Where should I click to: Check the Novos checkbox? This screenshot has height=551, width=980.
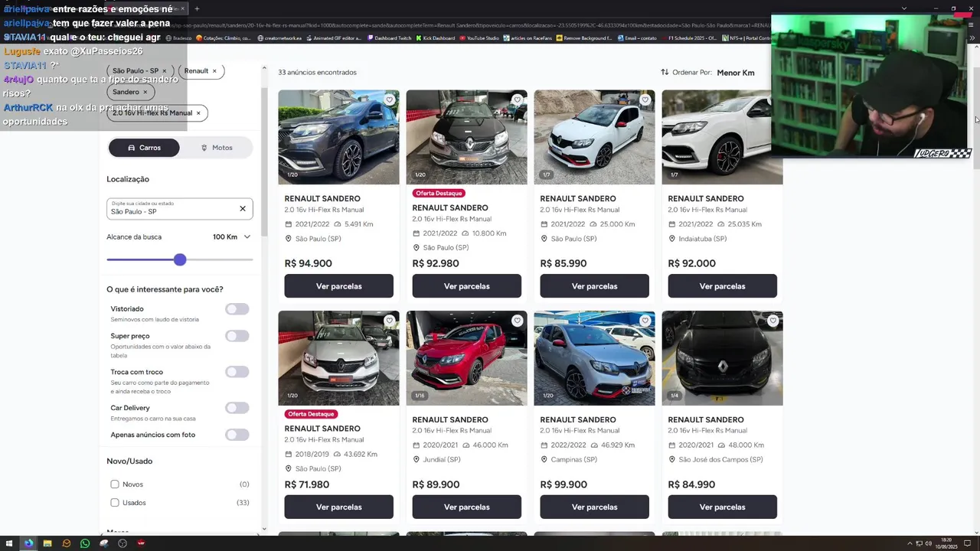pyautogui.click(x=115, y=484)
